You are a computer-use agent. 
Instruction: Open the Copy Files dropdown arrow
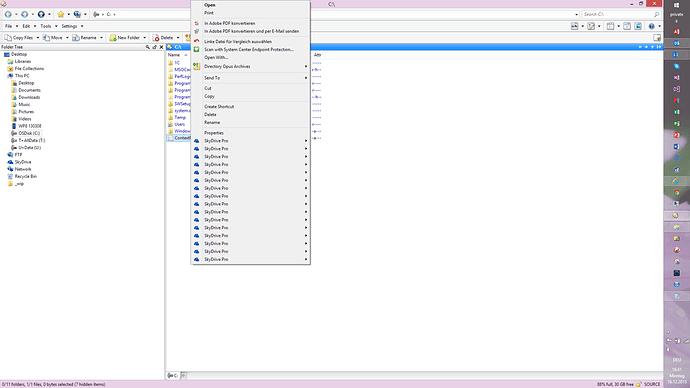pyautogui.click(x=37, y=38)
